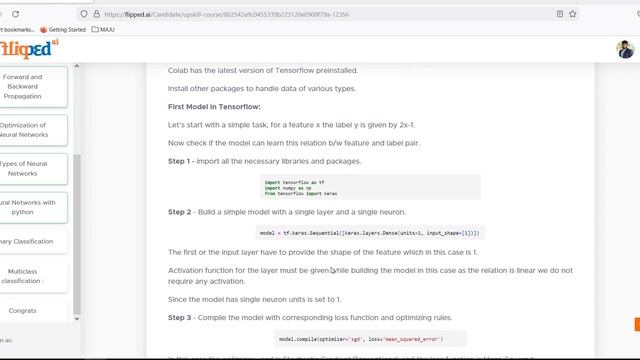
Task: Open site security padlock info
Action: [x=96, y=14]
